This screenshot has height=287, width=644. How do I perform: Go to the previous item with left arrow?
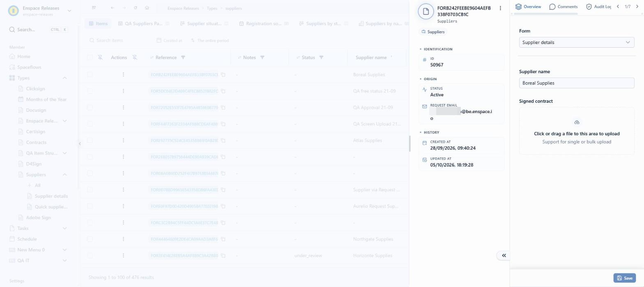[x=618, y=7]
